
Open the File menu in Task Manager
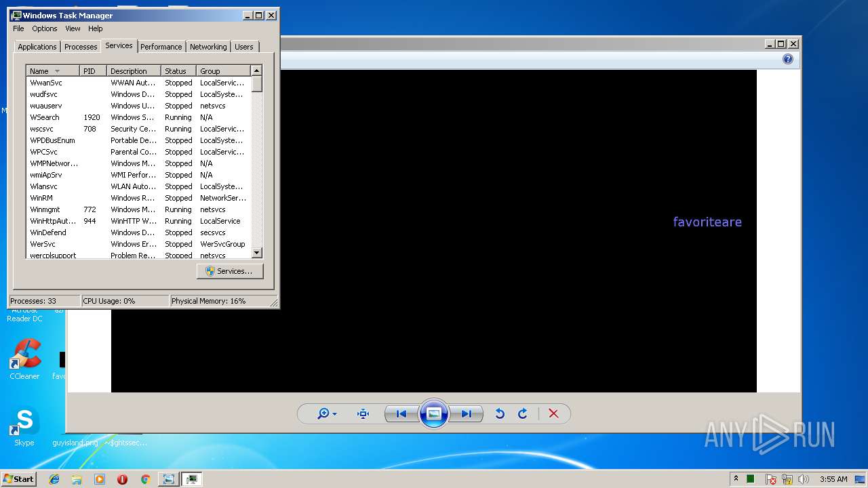coord(18,28)
